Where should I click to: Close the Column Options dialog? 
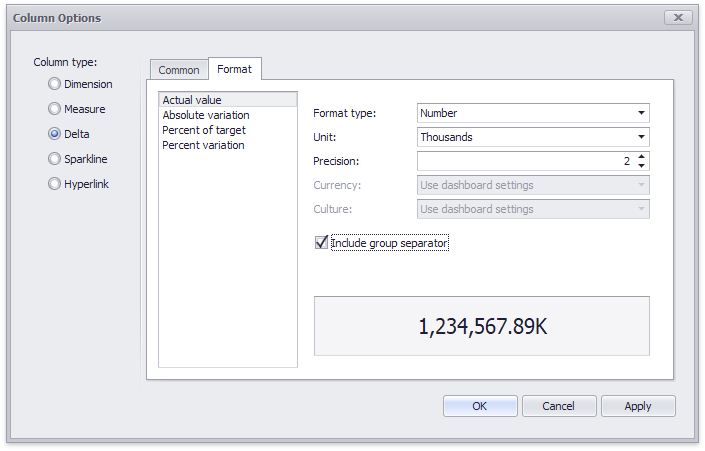[678, 18]
